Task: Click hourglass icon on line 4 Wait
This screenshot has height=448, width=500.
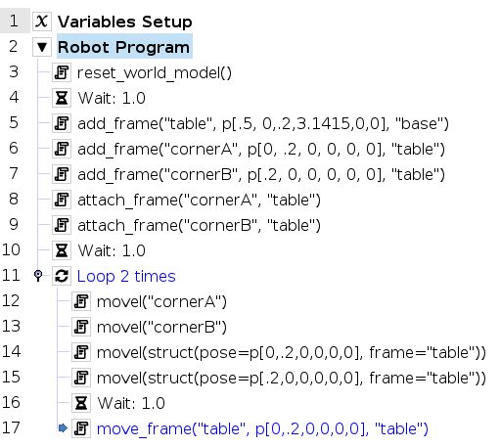Action: (62, 98)
